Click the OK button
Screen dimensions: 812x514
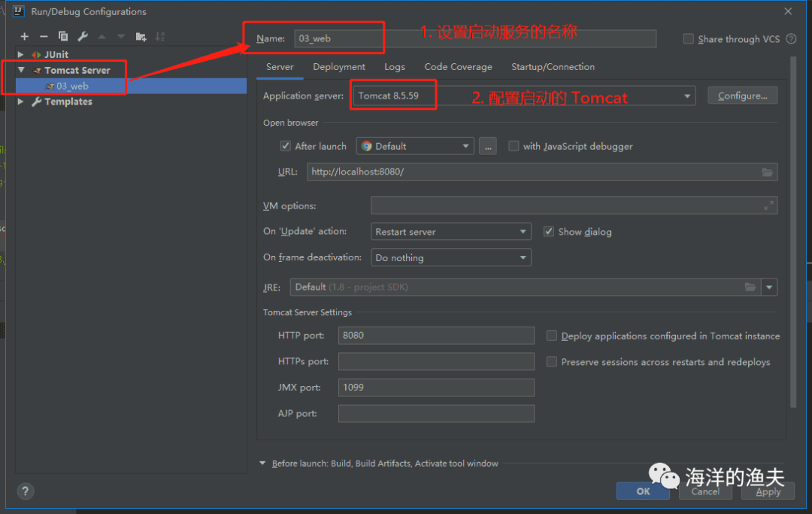pos(643,491)
